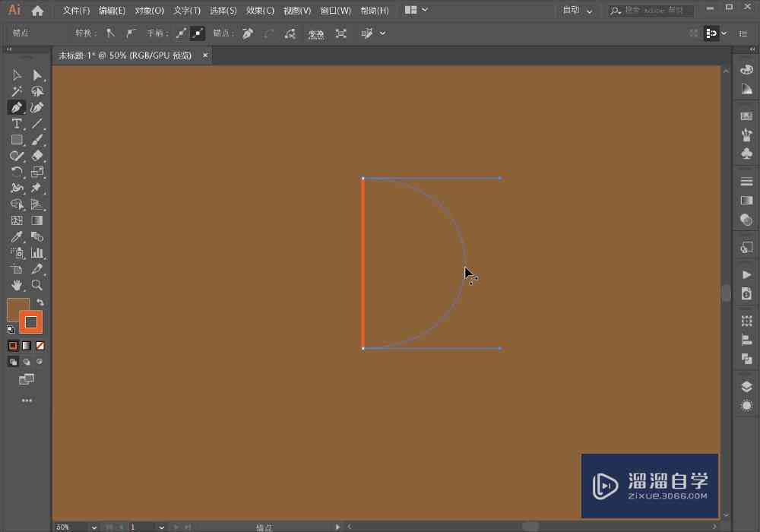Click the 变换 transform link
This screenshot has height=532, width=760.
[316, 34]
